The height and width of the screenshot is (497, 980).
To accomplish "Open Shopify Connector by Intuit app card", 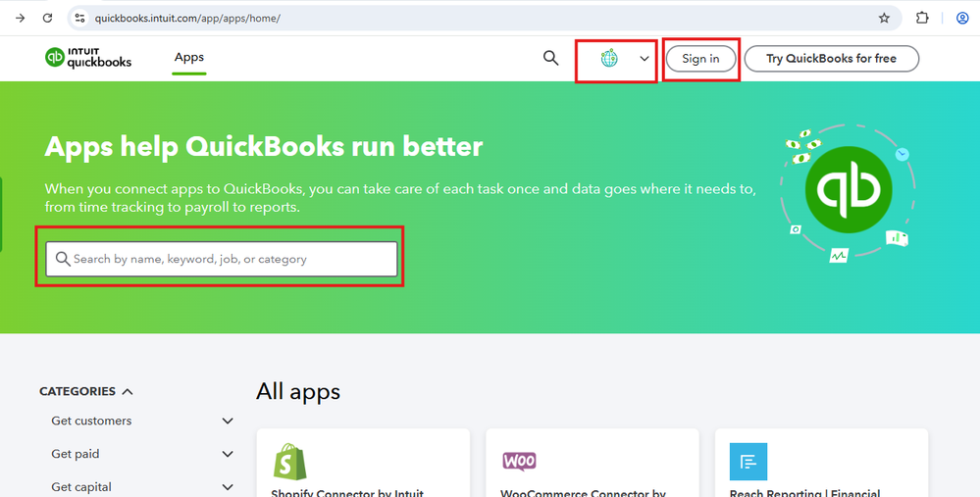I will tap(363, 464).
